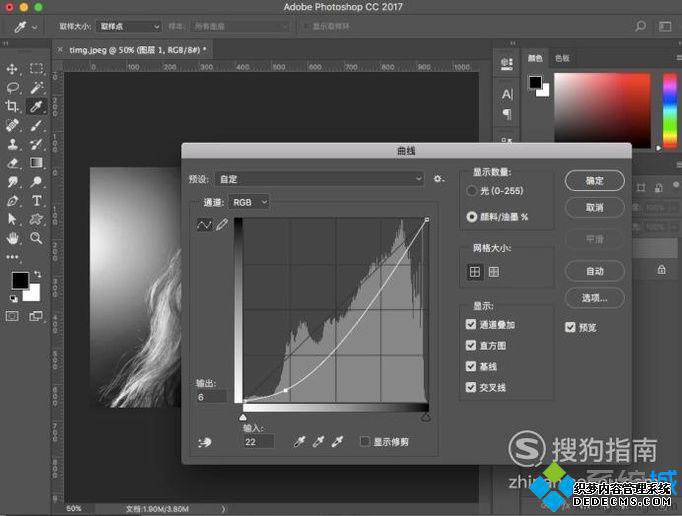Viewport: 682px width, 516px height.
Task: Open workspace switcher in options bar
Action: click(665, 26)
